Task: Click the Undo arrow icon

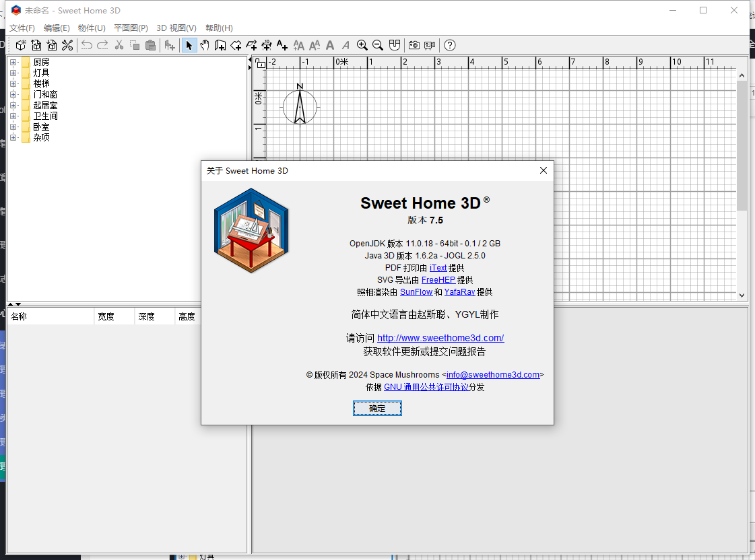Action: 87,45
